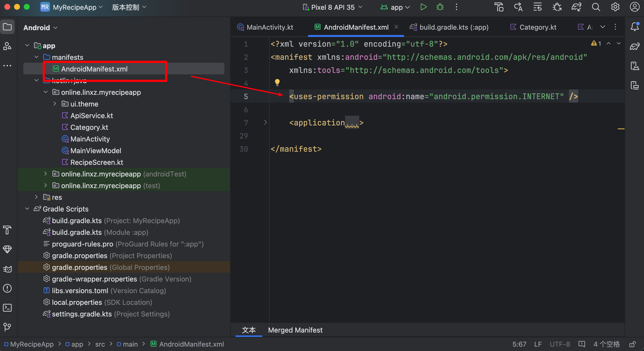Attach debugger to Android process icon
The width and height of the screenshot is (644, 351).
557,7
